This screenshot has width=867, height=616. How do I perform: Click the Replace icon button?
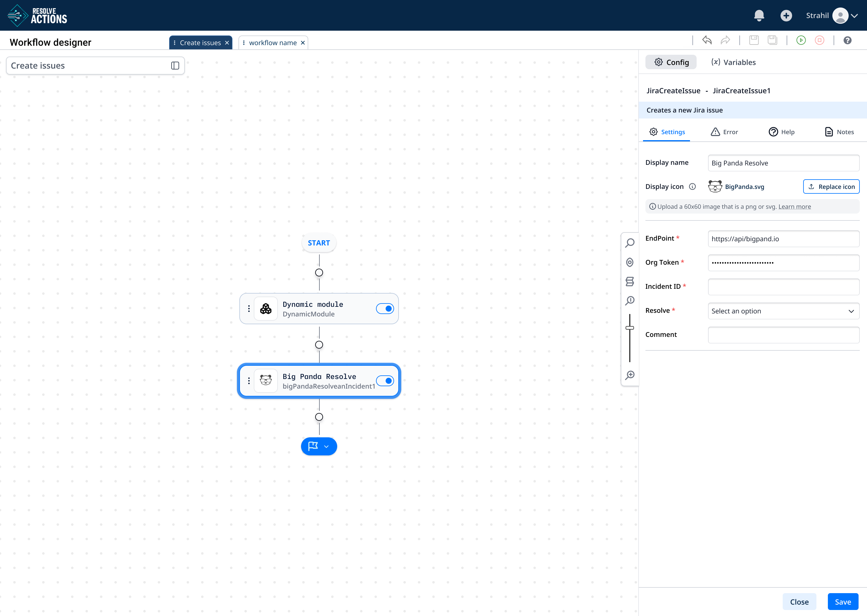[831, 186]
